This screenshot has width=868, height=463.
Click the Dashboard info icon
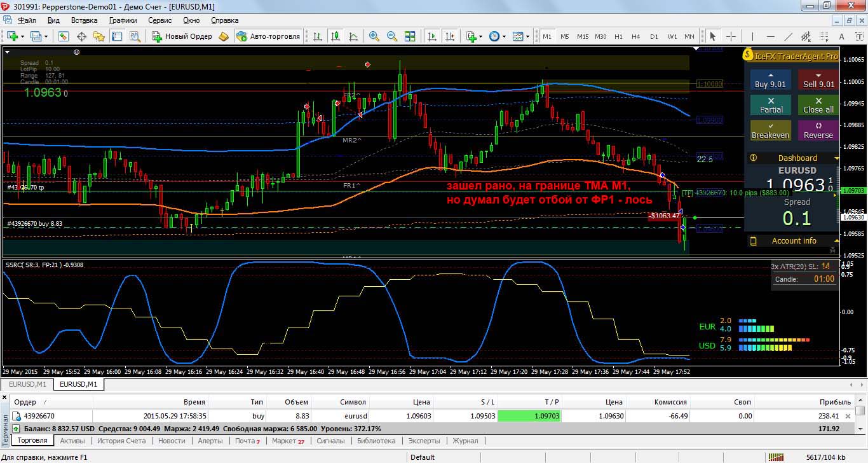[x=754, y=158]
